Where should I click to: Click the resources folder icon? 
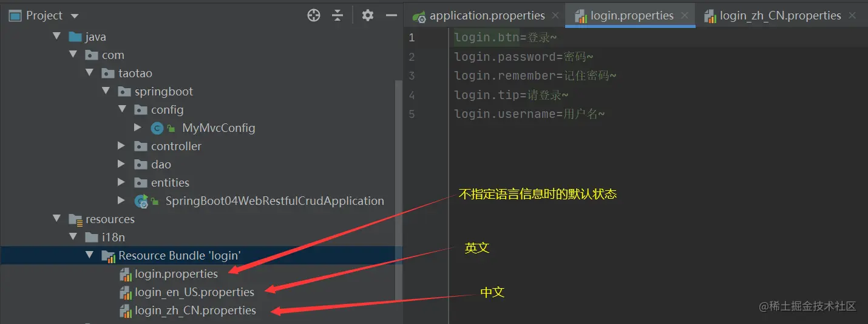click(x=75, y=219)
